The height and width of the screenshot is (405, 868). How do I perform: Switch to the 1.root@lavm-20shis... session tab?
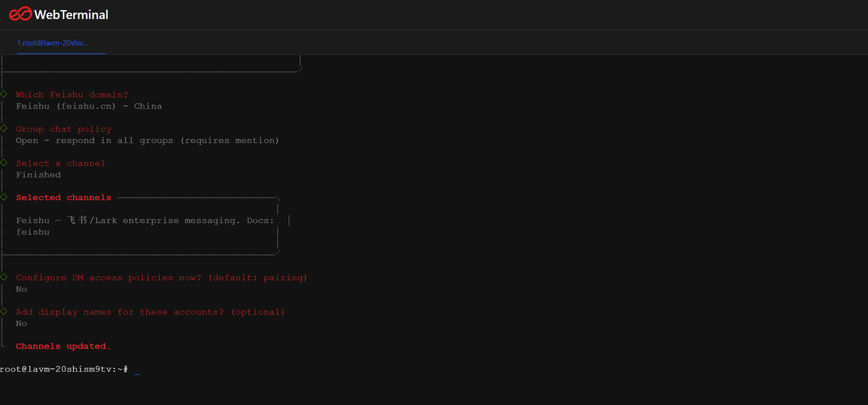(53, 43)
